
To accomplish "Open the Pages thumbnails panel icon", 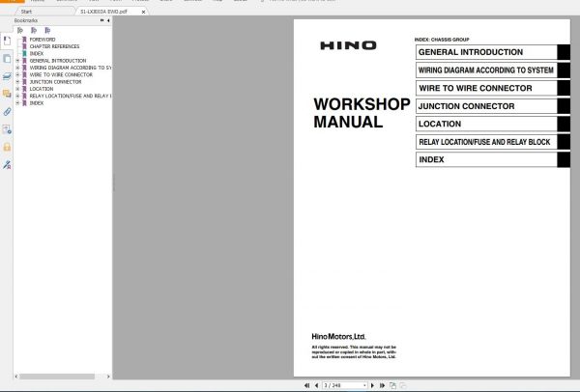I will click(x=7, y=58).
